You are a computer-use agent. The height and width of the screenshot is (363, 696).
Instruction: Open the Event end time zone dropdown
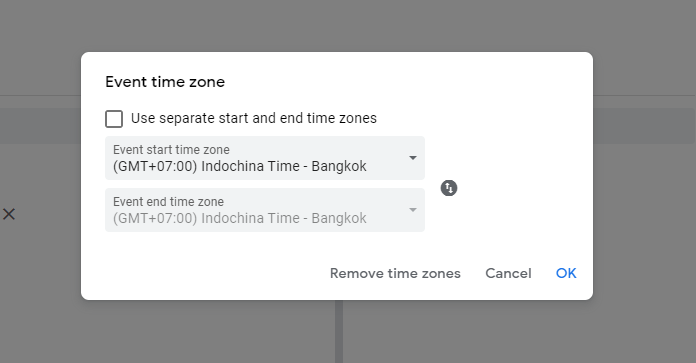(x=265, y=210)
